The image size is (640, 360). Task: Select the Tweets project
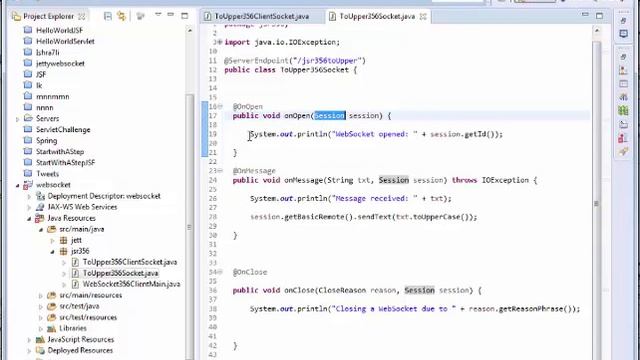(x=47, y=173)
